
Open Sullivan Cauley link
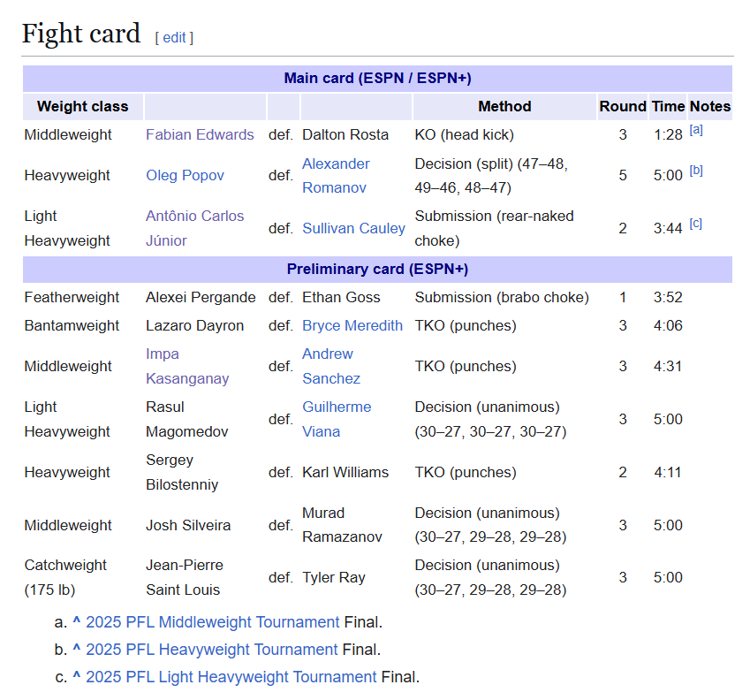click(353, 228)
